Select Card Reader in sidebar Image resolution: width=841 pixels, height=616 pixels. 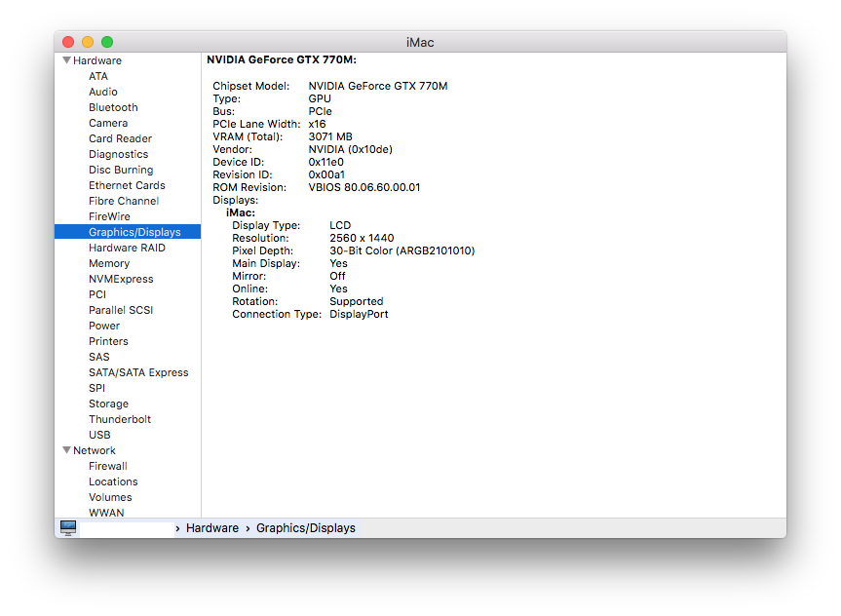point(120,138)
